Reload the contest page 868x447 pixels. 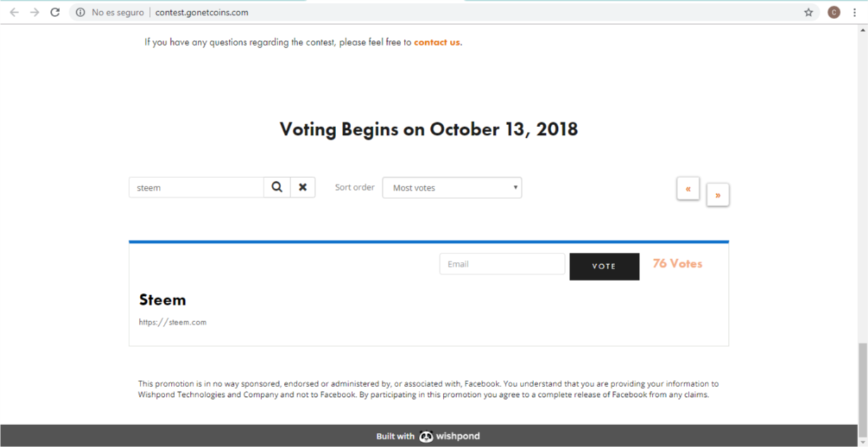[55, 12]
